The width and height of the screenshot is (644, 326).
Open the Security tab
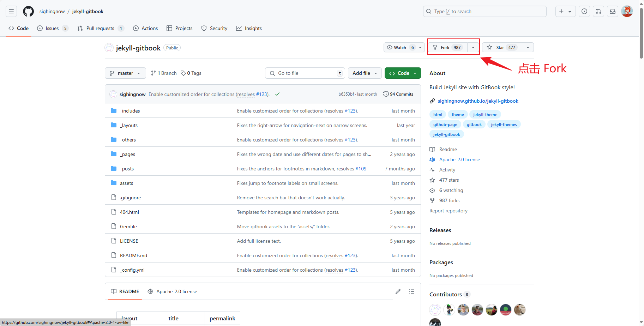tap(214, 28)
